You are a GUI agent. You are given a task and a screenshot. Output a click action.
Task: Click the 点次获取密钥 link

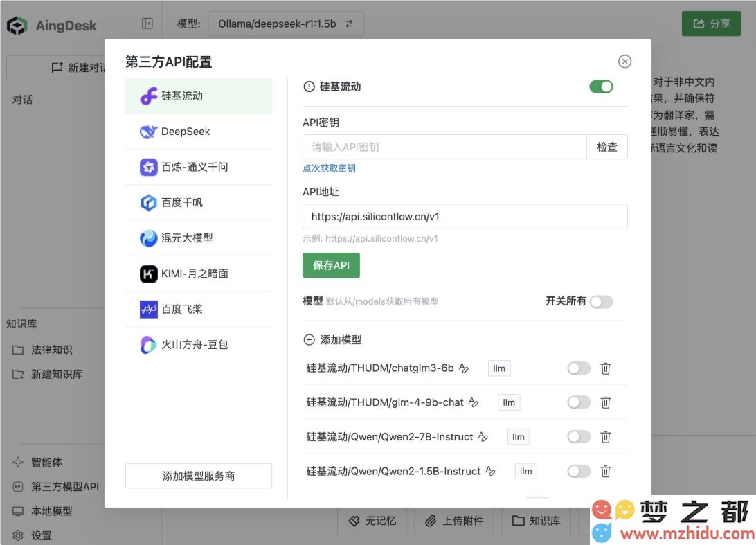329,168
